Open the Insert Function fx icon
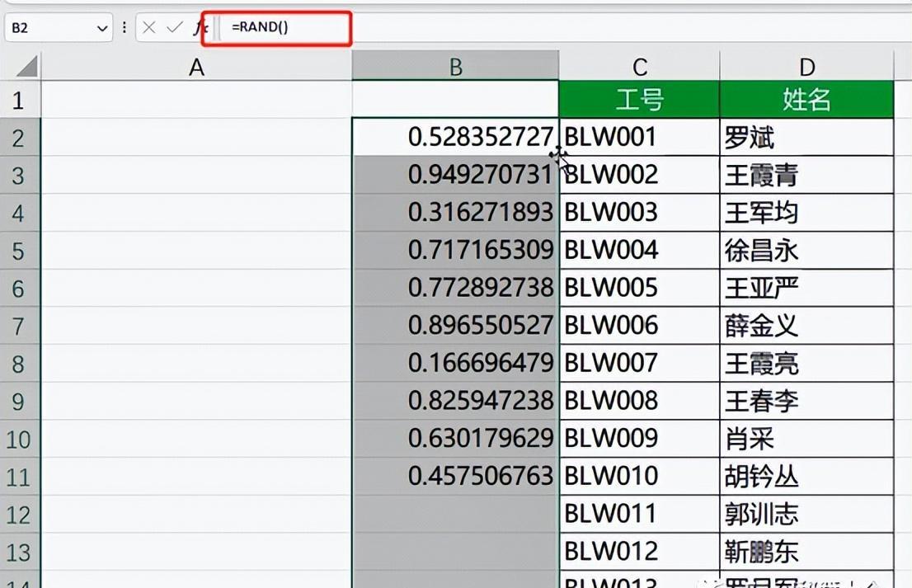912x588 pixels. (x=200, y=27)
